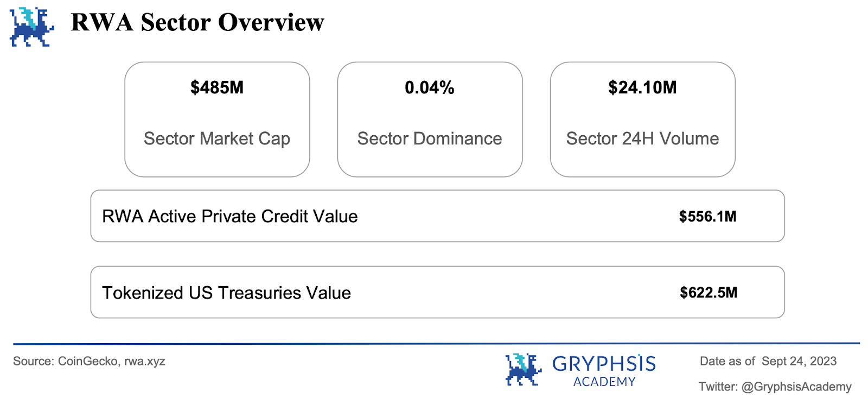This screenshot has width=868, height=398.
Task: Select the 0.04% dominance figure
Action: click(430, 87)
